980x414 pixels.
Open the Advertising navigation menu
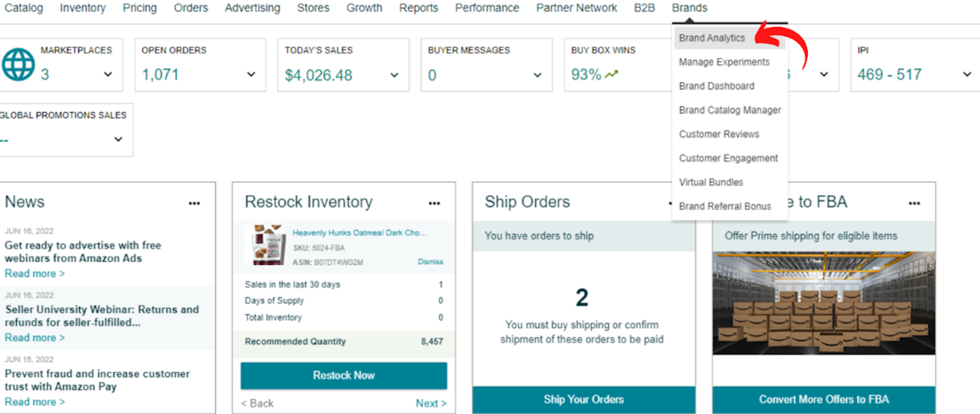click(252, 8)
